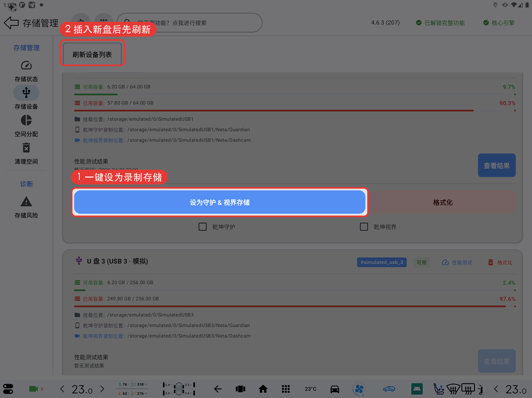Click the red 249.80 GB / 256.00 GB usage bar

(x=295, y=306)
